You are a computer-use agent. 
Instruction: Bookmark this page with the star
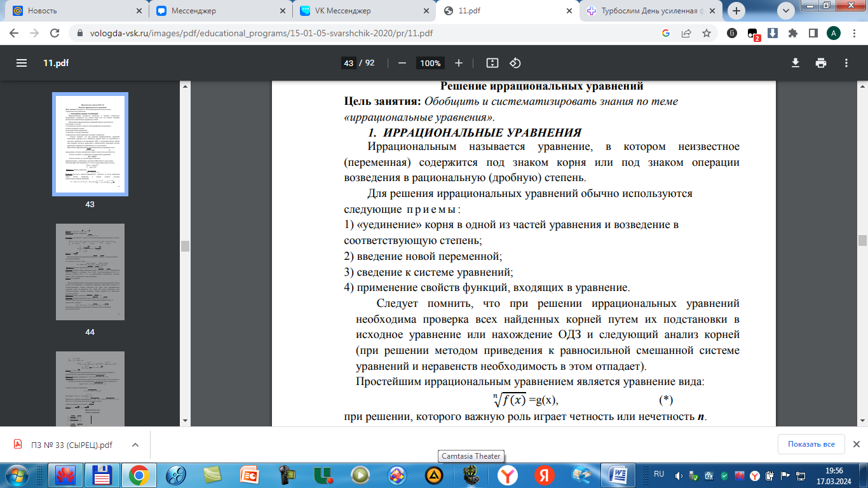(x=706, y=33)
